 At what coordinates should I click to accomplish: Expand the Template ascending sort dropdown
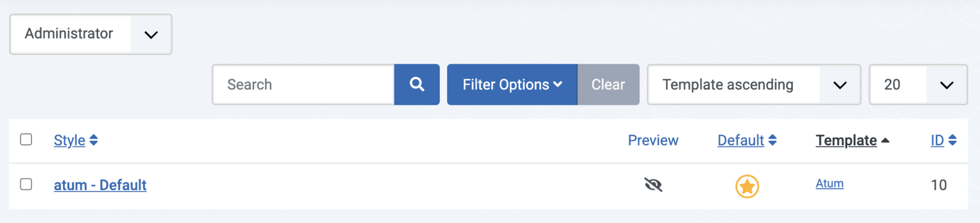coord(754,85)
